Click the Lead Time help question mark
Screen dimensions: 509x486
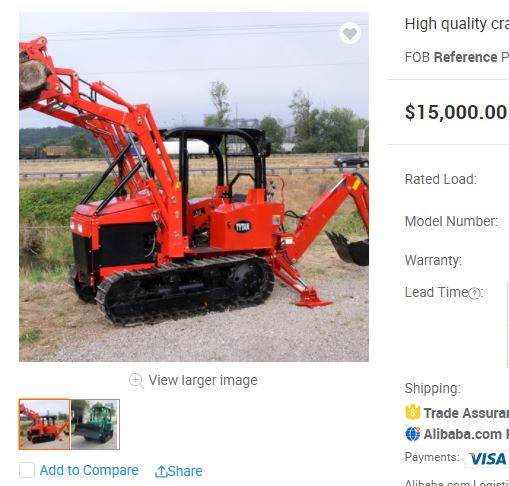click(x=474, y=293)
